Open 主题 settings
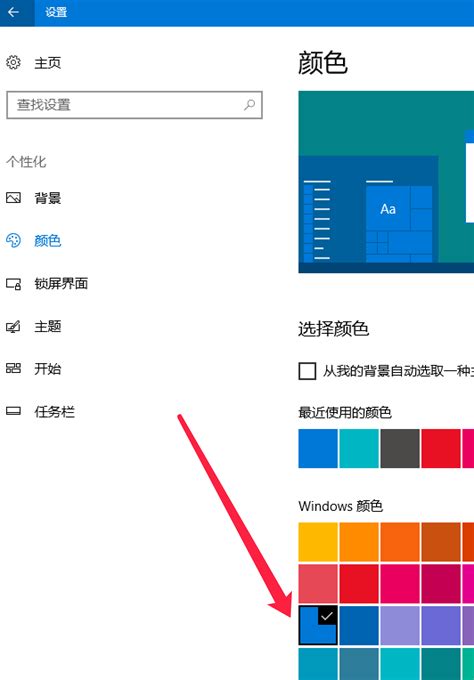 click(x=48, y=326)
